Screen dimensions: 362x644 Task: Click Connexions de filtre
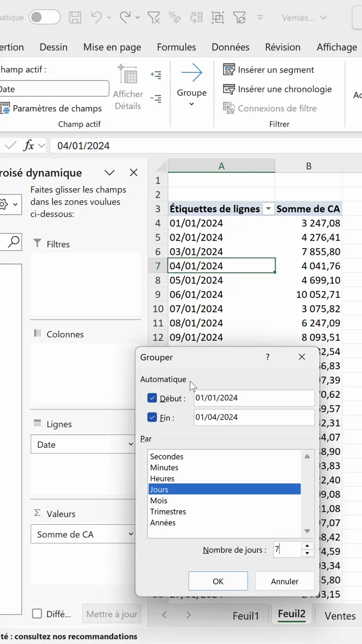[x=270, y=108]
